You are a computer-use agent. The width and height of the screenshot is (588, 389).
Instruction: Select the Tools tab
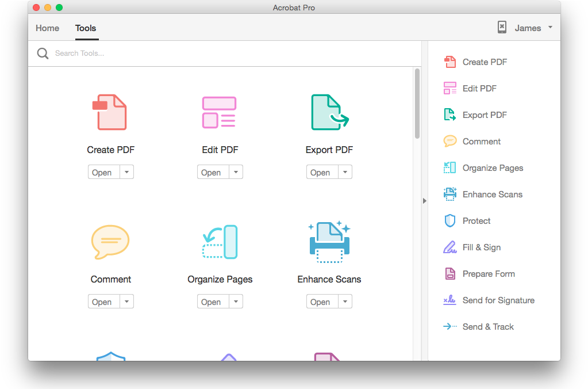[x=86, y=28]
